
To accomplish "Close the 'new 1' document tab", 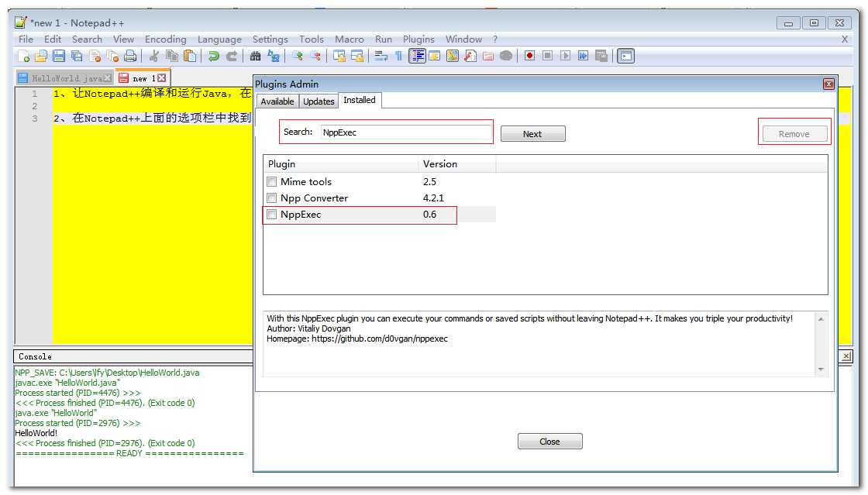I will point(161,78).
